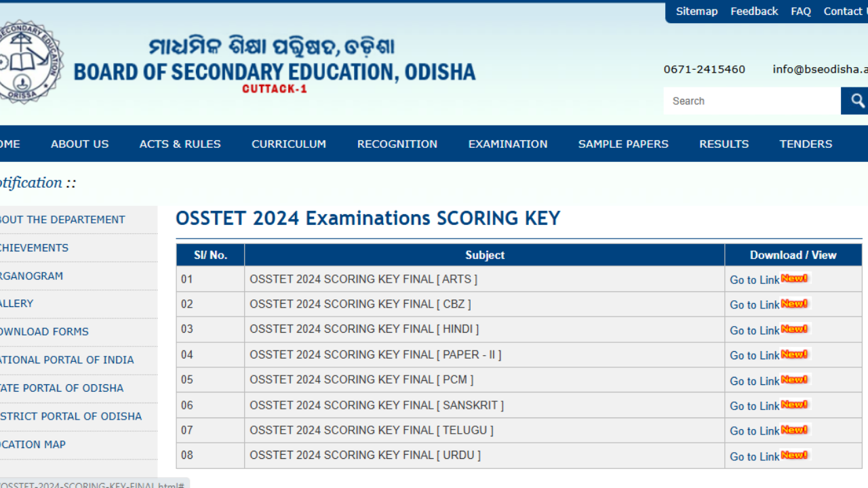Image resolution: width=868 pixels, height=488 pixels.
Task: Open the HOME menu item
Action: (x=9, y=144)
